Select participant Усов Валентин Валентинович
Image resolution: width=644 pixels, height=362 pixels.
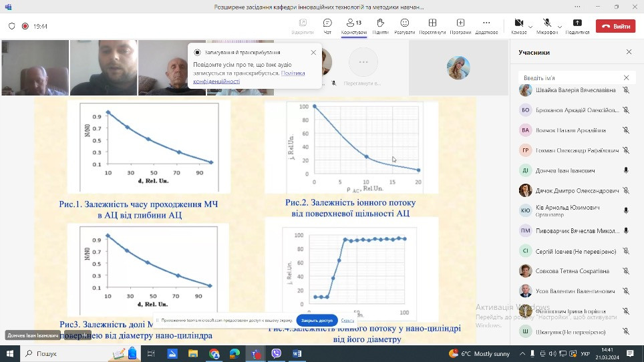pyautogui.click(x=575, y=291)
